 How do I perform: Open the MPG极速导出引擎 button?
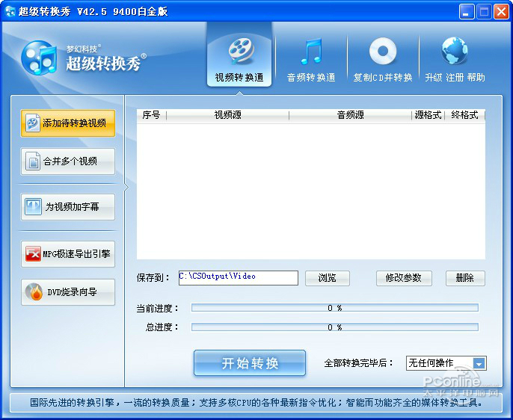coord(68,254)
